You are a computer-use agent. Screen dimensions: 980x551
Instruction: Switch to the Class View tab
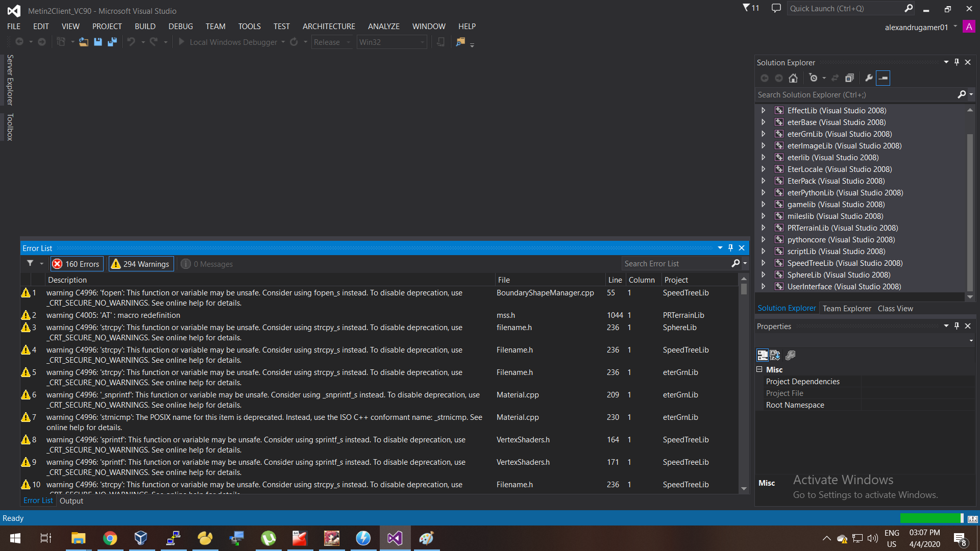pyautogui.click(x=895, y=308)
